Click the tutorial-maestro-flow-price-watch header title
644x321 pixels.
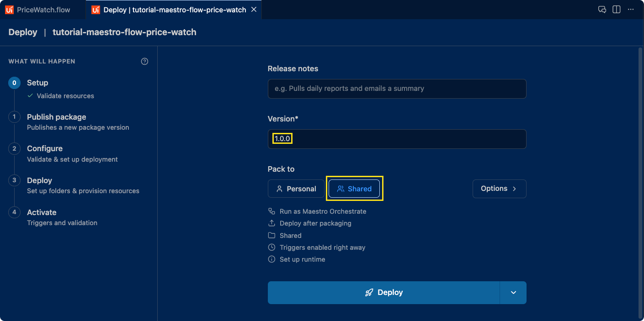pyautogui.click(x=124, y=32)
